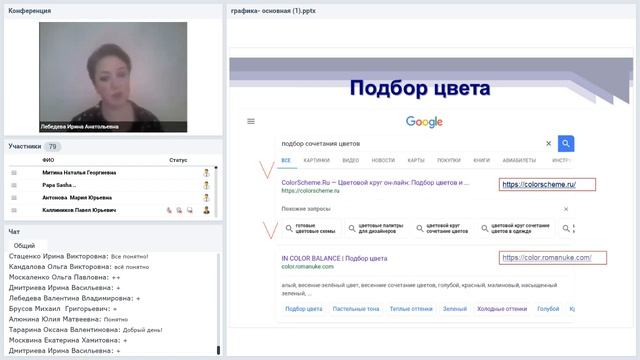Open the 'IN COLOR BALANCE | Подбор цвета' result
The height and width of the screenshot is (360, 640).
[x=334, y=258]
